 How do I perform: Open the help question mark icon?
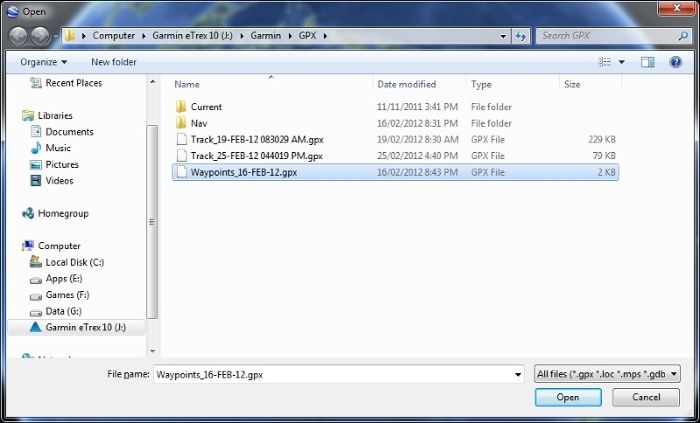tap(675, 62)
